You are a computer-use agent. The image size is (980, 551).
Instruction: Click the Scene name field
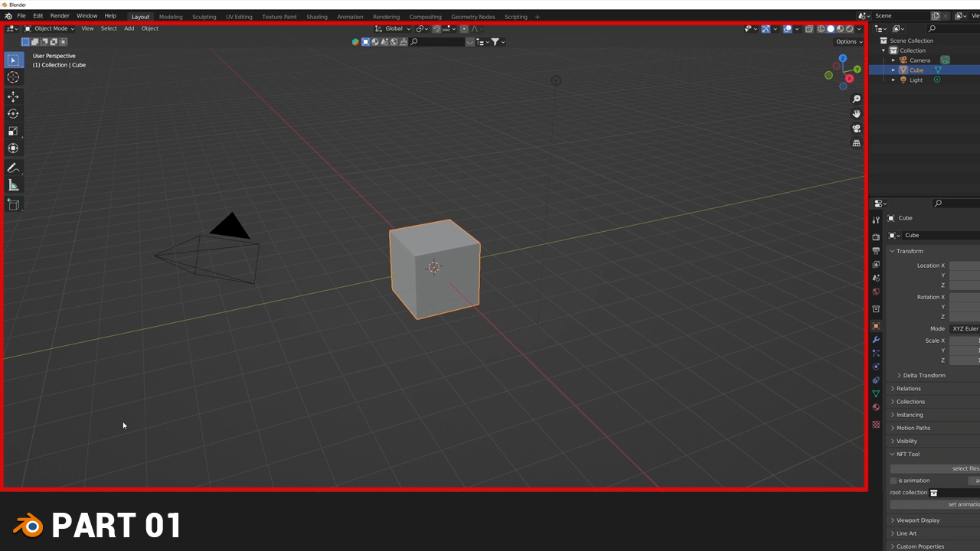click(x=900, y=15)
